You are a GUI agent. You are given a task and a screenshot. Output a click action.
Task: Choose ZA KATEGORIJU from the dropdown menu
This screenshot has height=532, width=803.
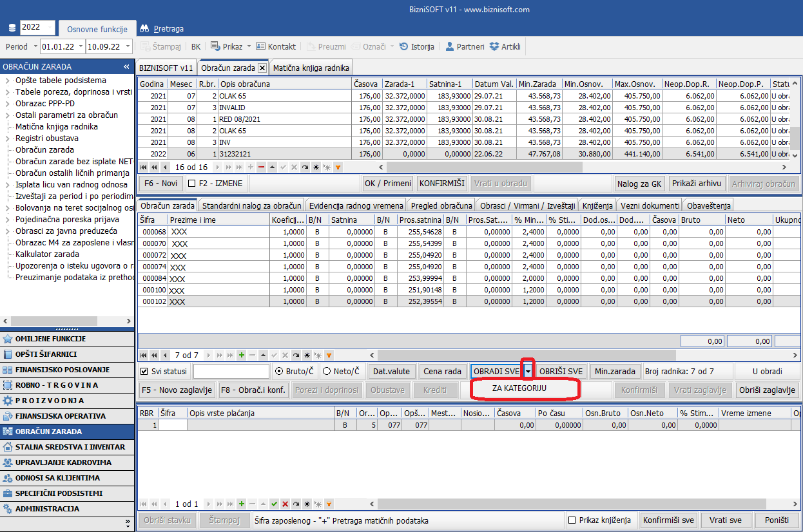click(x=519, y=388)
